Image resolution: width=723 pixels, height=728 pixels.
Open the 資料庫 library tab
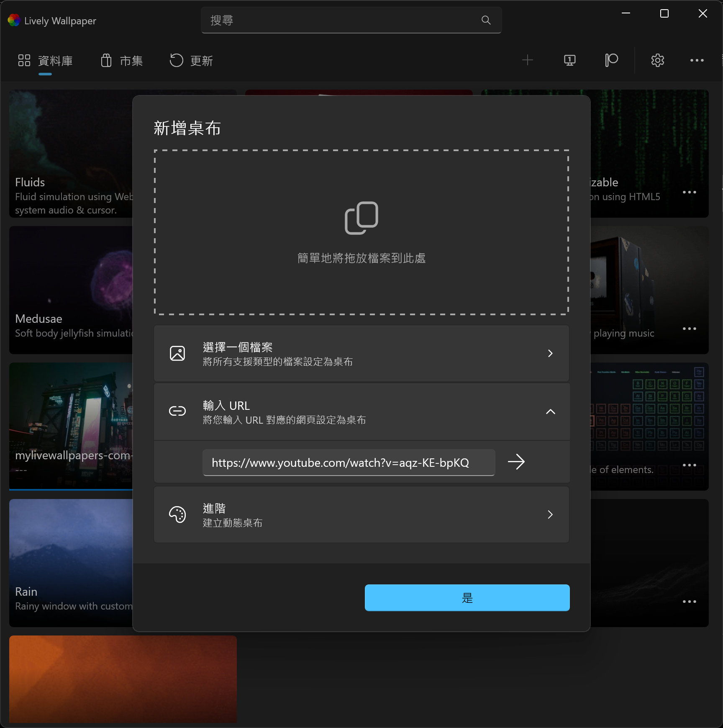[x=45, y=61]
